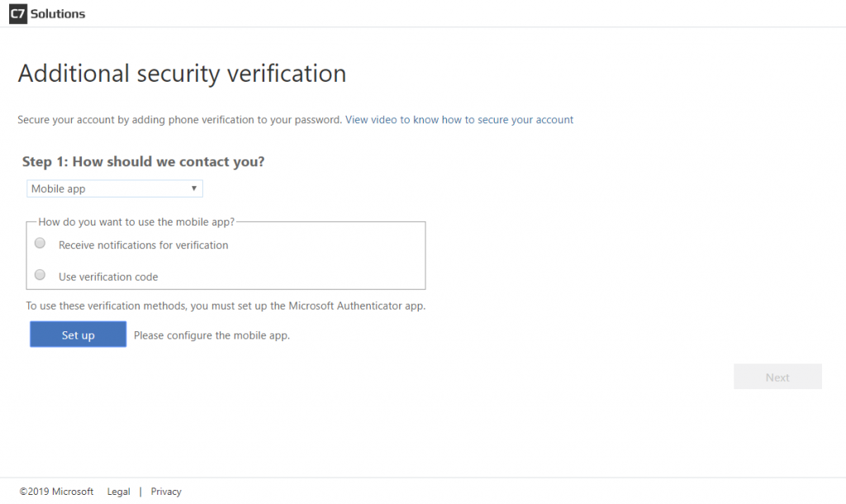This screenshot has width=846, height=504.
Task: Click the Step 1 How should we contact you heading
Action: point(144,162)
